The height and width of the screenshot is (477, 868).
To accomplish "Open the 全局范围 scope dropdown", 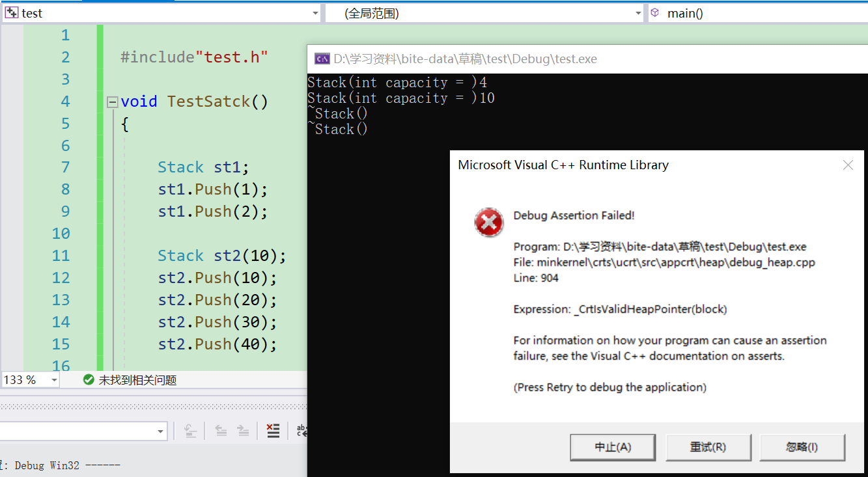I will [x=638, y=13].
